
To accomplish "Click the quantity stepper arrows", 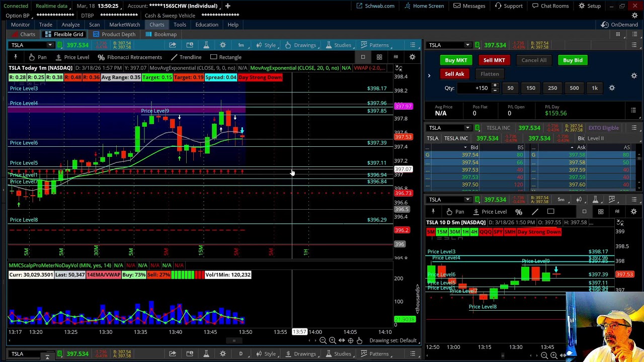I will [x=495, y=88].
